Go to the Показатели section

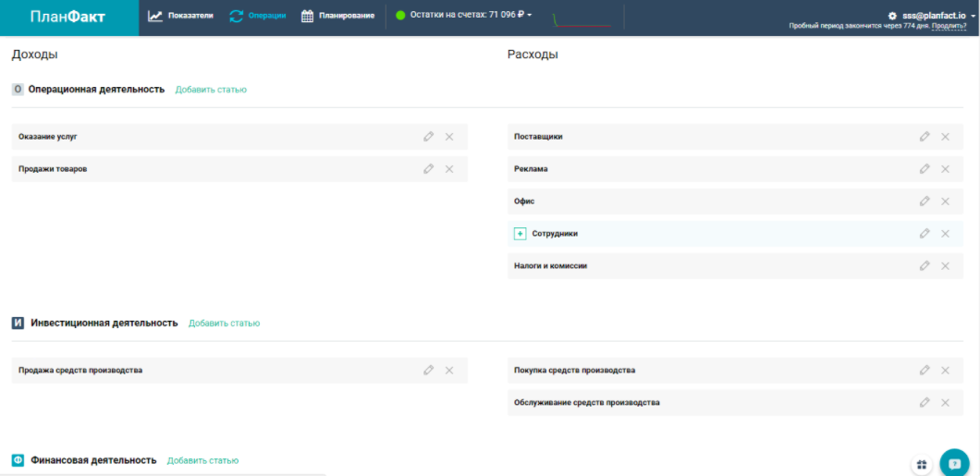point(180,16)
